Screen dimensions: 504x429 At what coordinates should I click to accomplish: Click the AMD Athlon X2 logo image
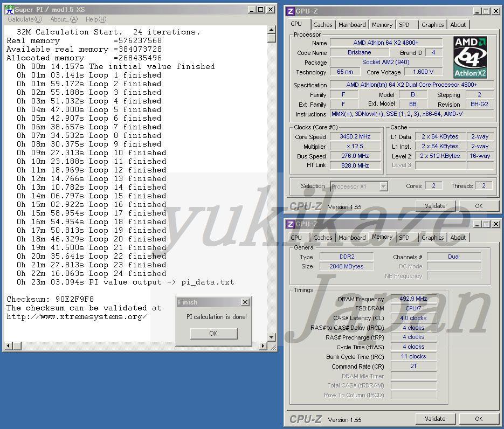470,58
